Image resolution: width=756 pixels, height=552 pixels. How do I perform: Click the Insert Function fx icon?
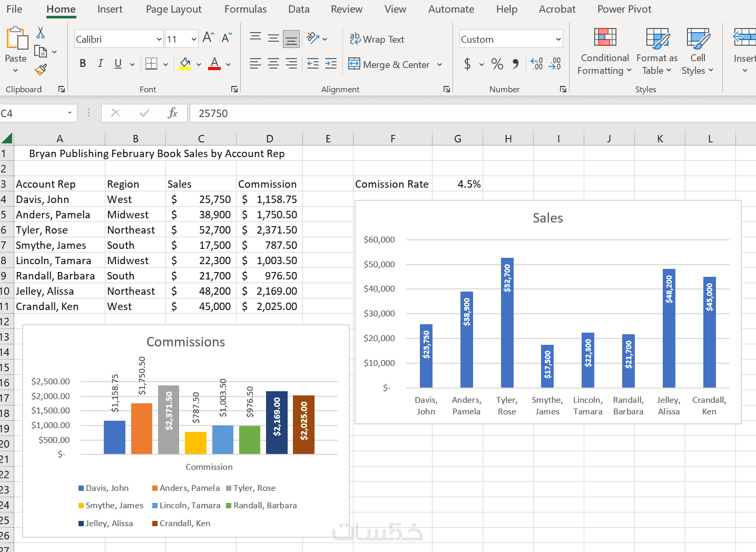pyautogui.click(x=172, y=113)
